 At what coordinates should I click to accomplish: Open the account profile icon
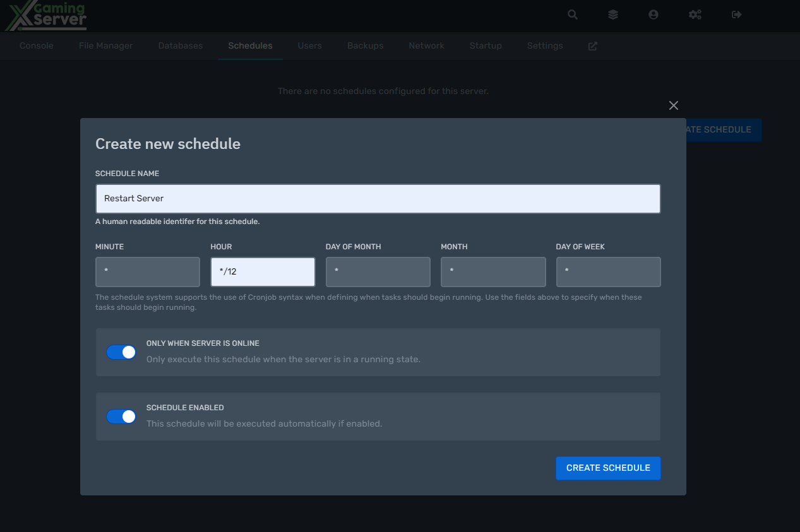tap(654, 15)
